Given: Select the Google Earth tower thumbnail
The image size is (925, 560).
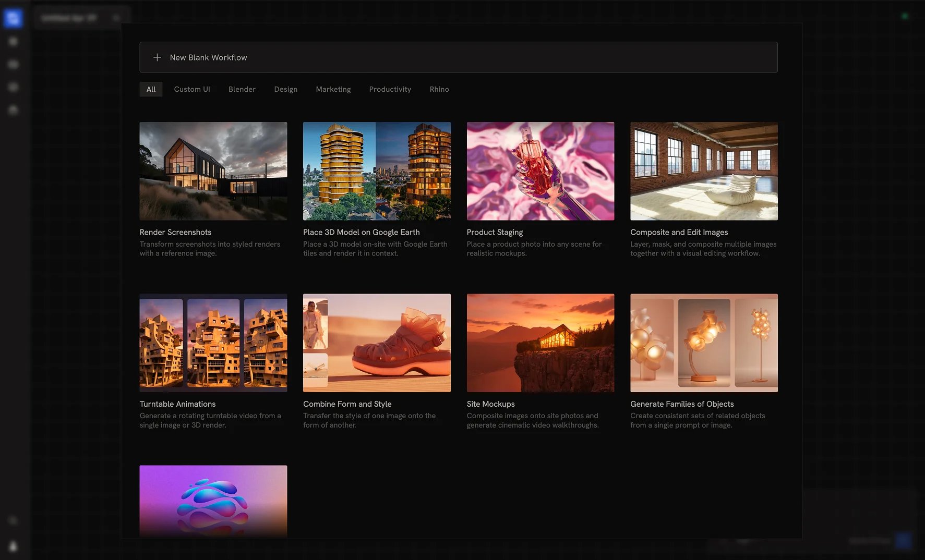Looking at the screenshot, I should point(377,171).
